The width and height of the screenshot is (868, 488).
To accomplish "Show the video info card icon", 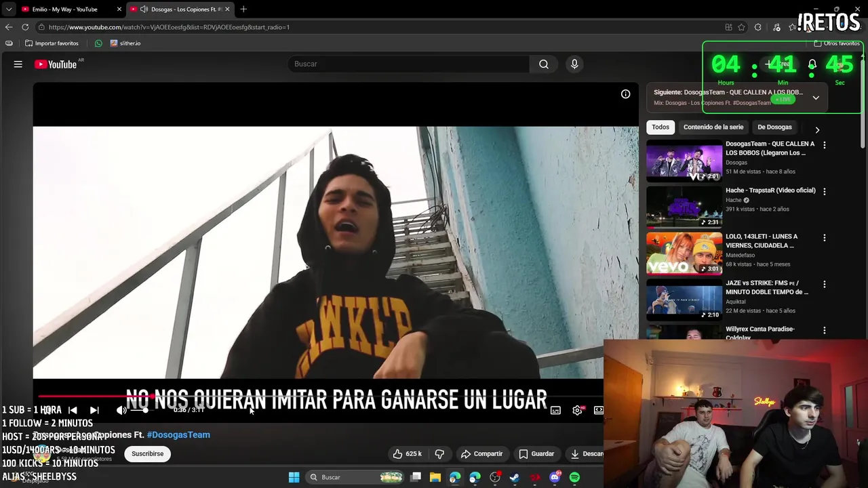I will pyautogui.click(x=625, y=94).
